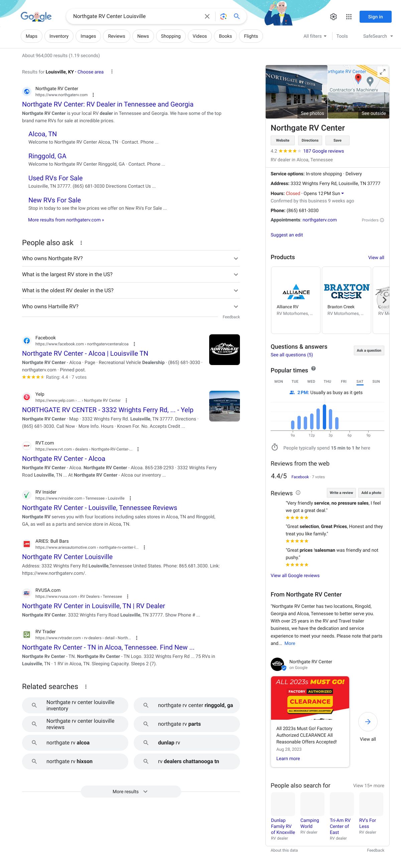401x868 pixels.
Task: Click the Directions button
Action: coord(309,140)
